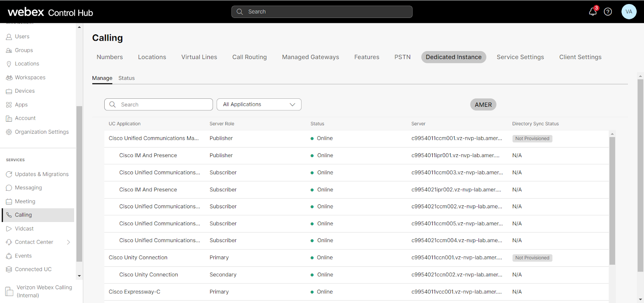Viewport: 644px width, 303px height.
Task: Click the page scroll down arrow at right edge
Action: click(x=640, y=299)
